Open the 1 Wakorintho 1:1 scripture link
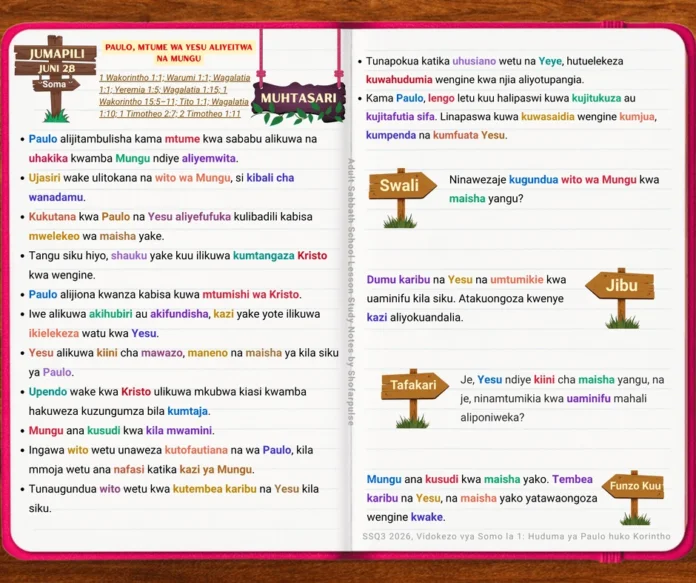This screenshot has width=696, height=583. pyautogui.click(x=130, y=78)
